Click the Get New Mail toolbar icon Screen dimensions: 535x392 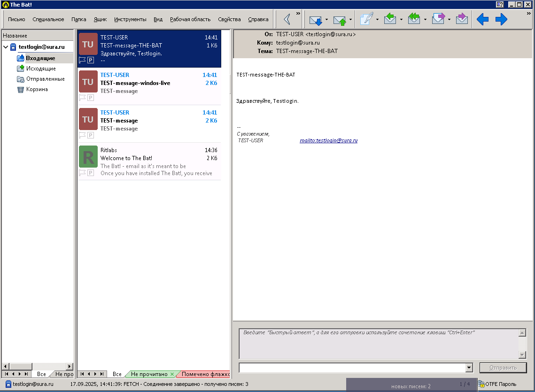pos(315,20)
